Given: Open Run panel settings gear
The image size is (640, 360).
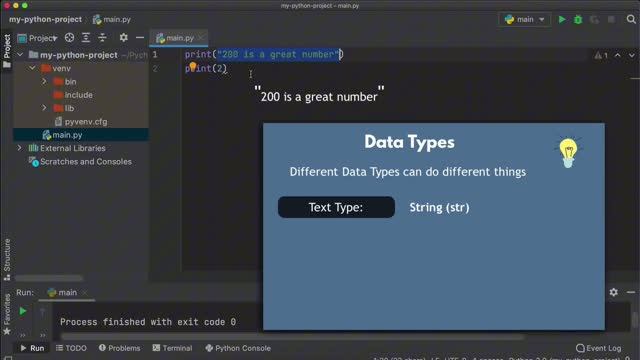Looking at the screenshot, I should click(613, 292).
